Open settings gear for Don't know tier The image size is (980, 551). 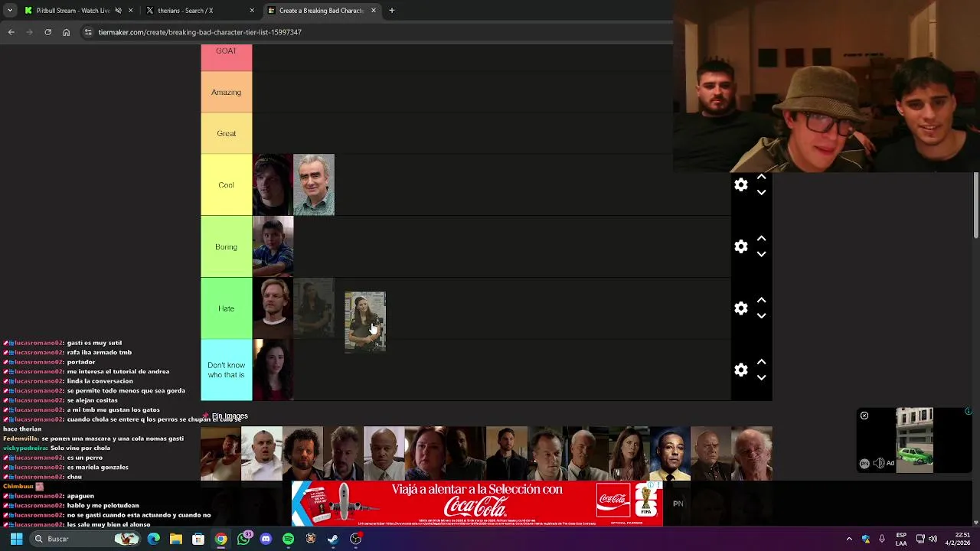[740, 370]
